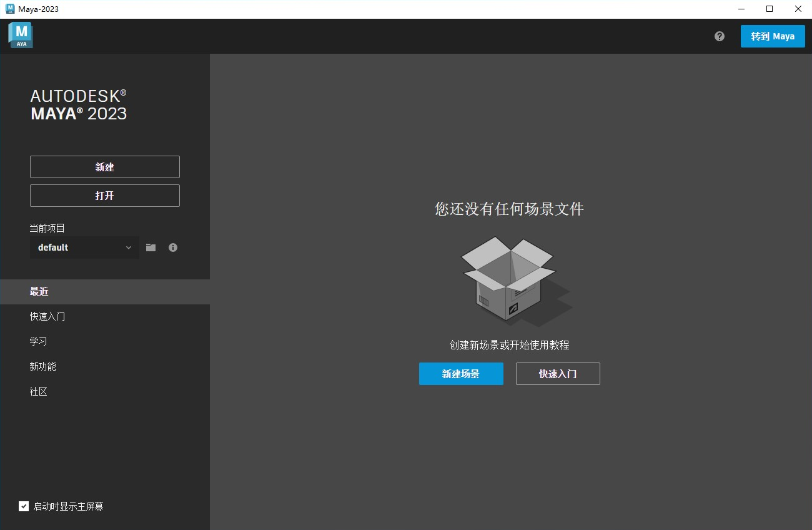This screenshot has width=812, height=530.
Task: Minimize the Maya-2023 window
Action: [x=741, y=9]
